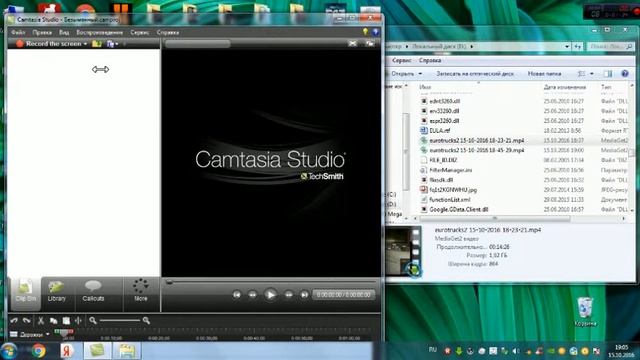Launch Google Chrome from the taskbar
This screenshot has height=360, width=640.
(x=39, y=351)
